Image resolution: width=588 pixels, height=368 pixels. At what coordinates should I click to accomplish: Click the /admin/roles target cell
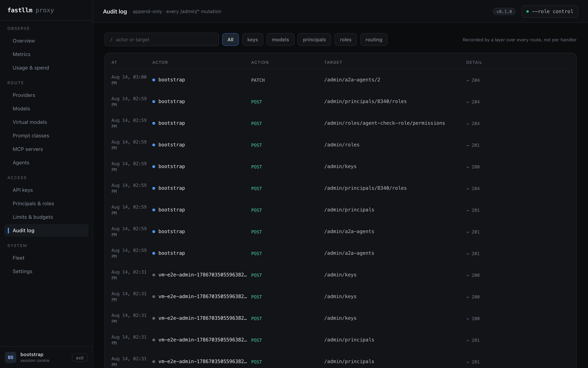point(342,145)
